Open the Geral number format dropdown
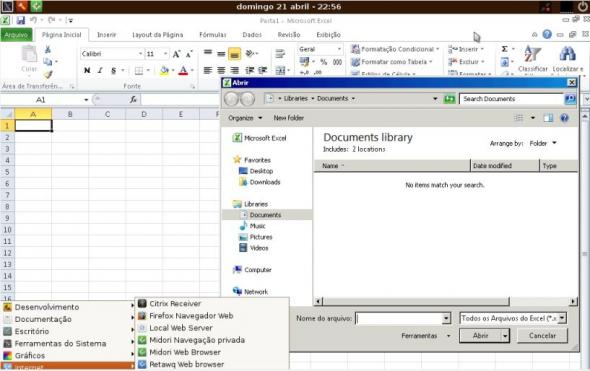The height and width of the screenshot is (371, 590). point(339,49)
